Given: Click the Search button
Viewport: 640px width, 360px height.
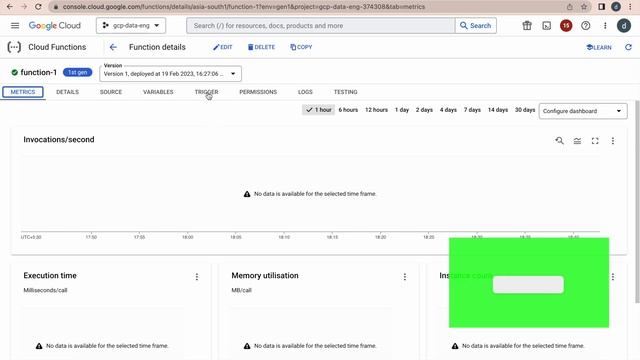Looking at the screenshot, I should coord(476,25).
